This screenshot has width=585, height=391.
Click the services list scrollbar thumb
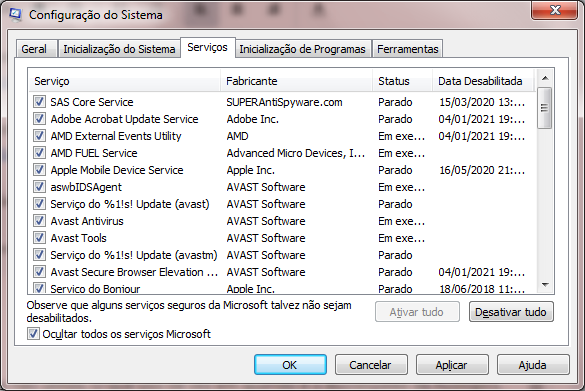pos(544,108)
